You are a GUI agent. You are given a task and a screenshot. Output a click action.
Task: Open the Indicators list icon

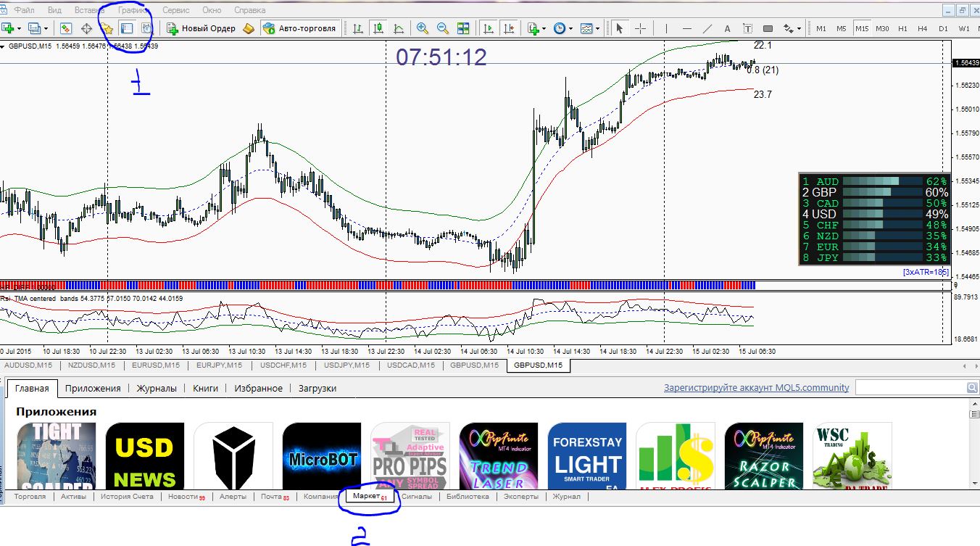[x=533, y=28]
